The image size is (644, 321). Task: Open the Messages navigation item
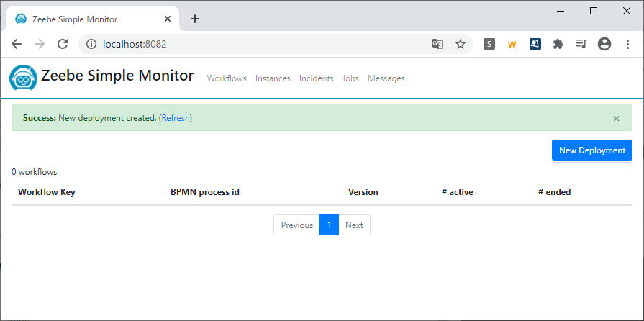coord(386,78)
